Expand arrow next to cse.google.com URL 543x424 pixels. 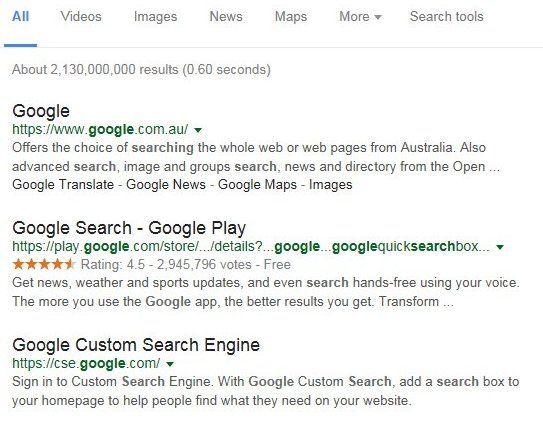170,364
